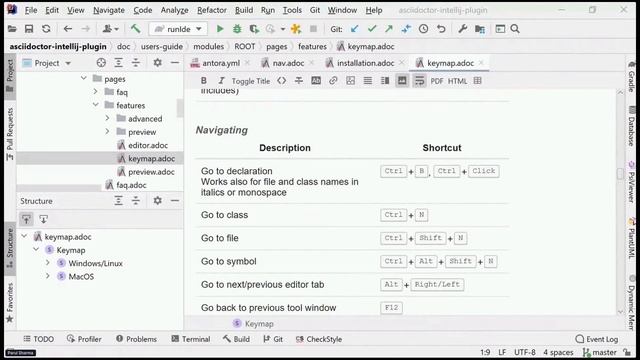This screenshot has width=640, height=360.
Task: Show preview only layout icon
Action: click(x=402, y=81)
